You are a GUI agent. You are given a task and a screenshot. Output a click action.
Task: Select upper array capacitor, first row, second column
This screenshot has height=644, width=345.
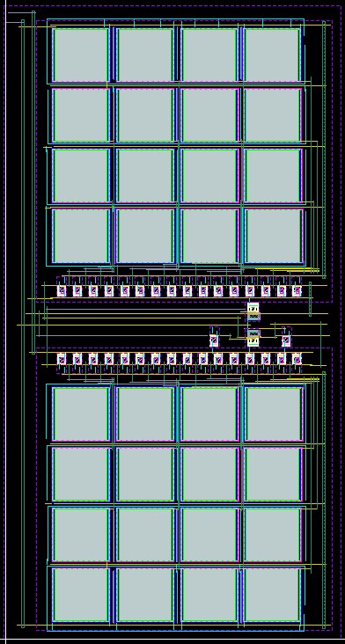(x=144, y=55)
